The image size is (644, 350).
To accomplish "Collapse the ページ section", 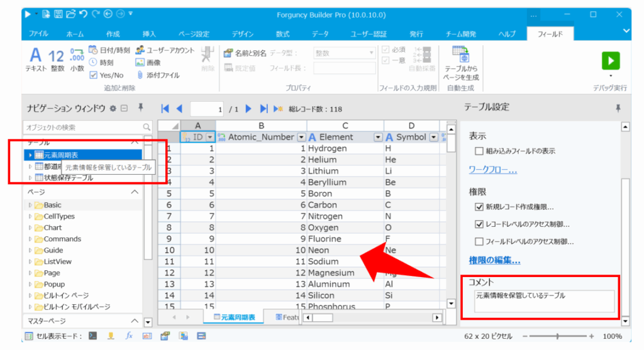I will (135, 192).
